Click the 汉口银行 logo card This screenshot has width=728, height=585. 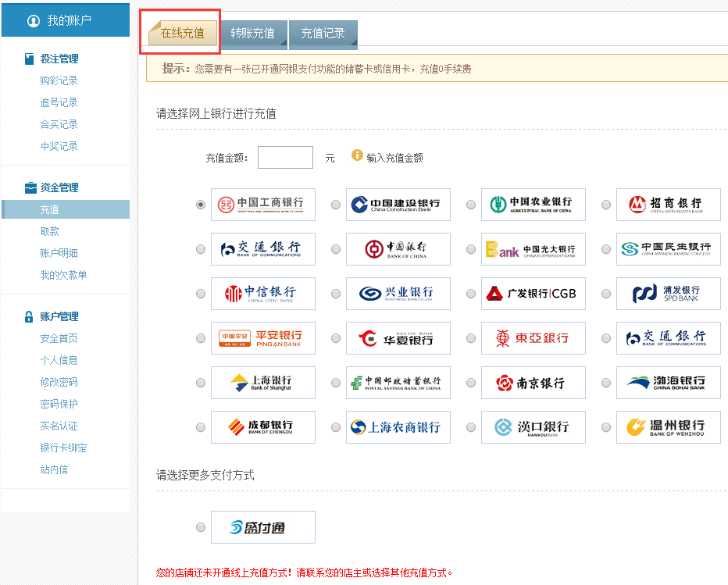tap(533, 427)
